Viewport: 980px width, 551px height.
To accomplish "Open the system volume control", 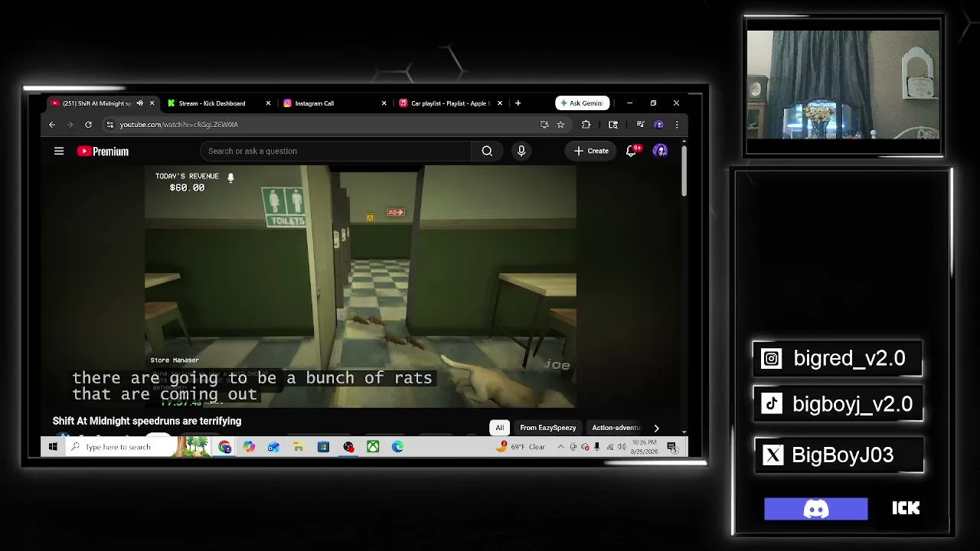I will (x=622, y=447).
